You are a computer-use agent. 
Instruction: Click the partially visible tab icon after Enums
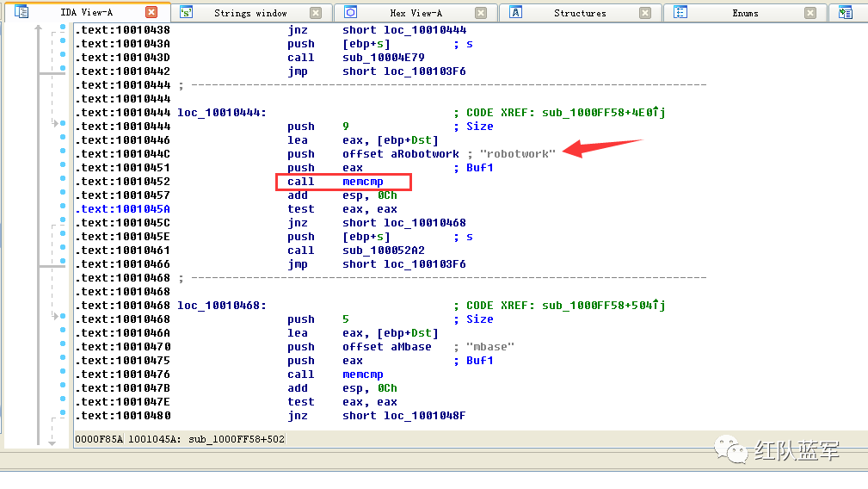point(846,13)
